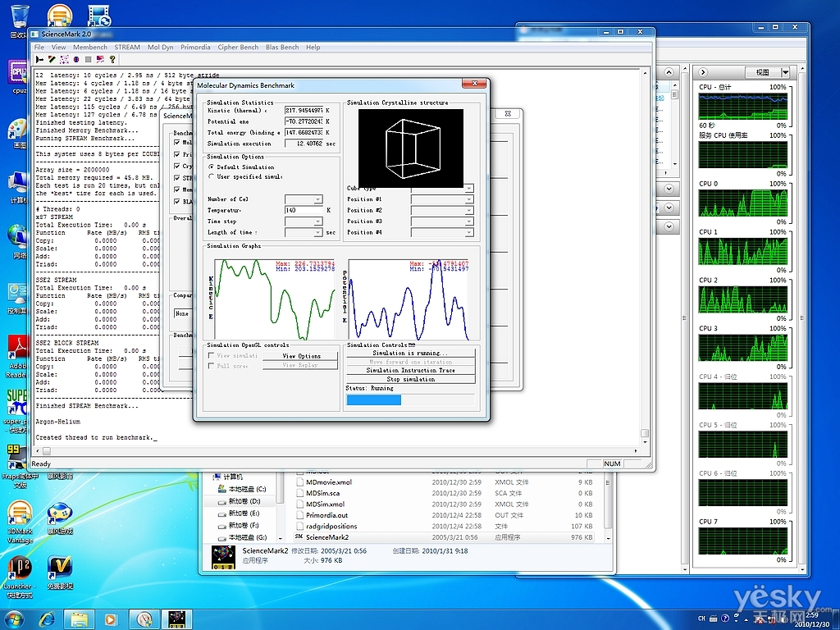The height and width of the screenshot is (630, 840).
Task: Toggle the BLA benchmark checkbox in ScienceMark dialog
Action: (177, 202)
